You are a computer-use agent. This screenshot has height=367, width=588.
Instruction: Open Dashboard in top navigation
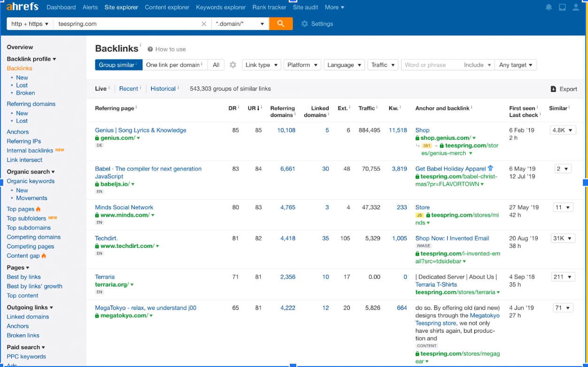point(61,7)
